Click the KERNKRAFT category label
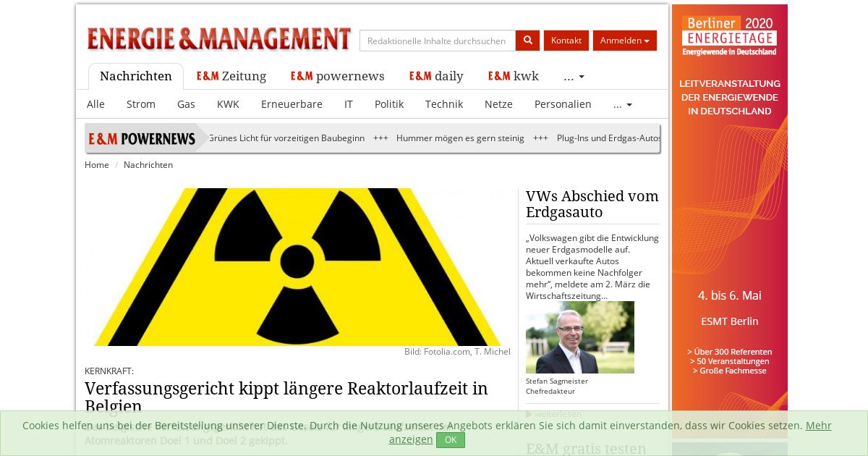 pos(109,371)
